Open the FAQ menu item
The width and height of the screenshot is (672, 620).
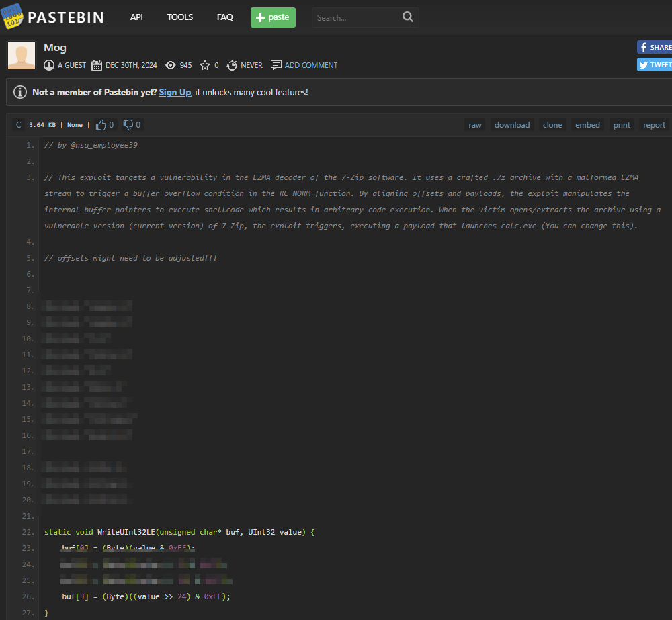point(224,17)
